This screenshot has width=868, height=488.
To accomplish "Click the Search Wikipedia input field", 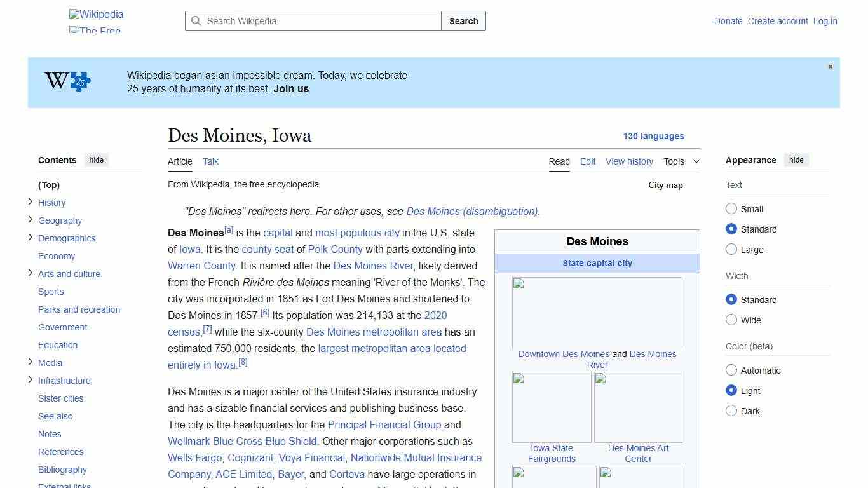I will [x=311, y=21].
